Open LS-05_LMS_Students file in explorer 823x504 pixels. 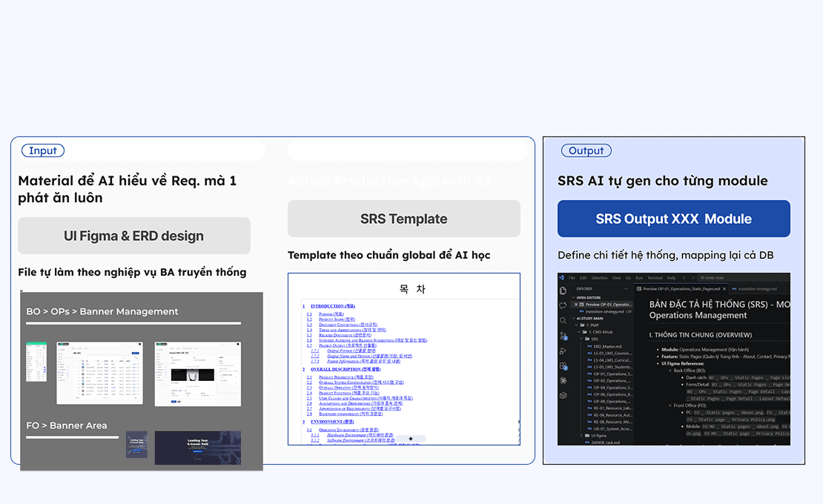pyautogui.click(x=609, y=367)
